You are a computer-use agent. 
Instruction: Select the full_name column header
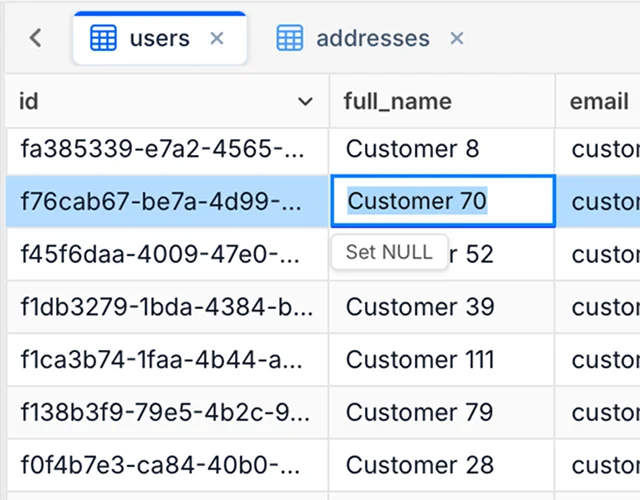point(442,101)
